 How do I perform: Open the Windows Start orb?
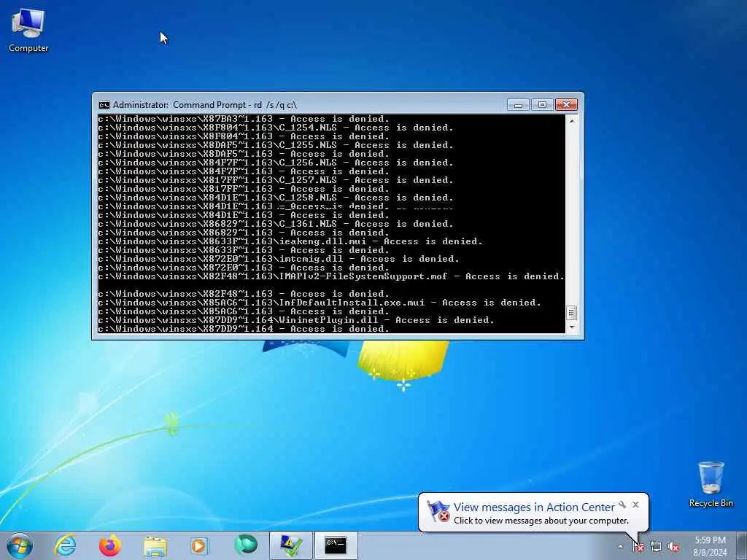(x=20, y=545)
